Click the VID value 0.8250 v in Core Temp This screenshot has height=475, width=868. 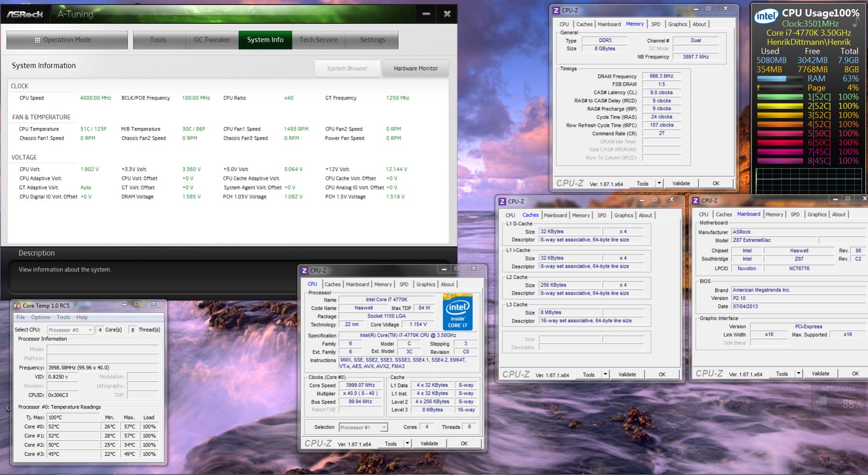tap(62, 377)
